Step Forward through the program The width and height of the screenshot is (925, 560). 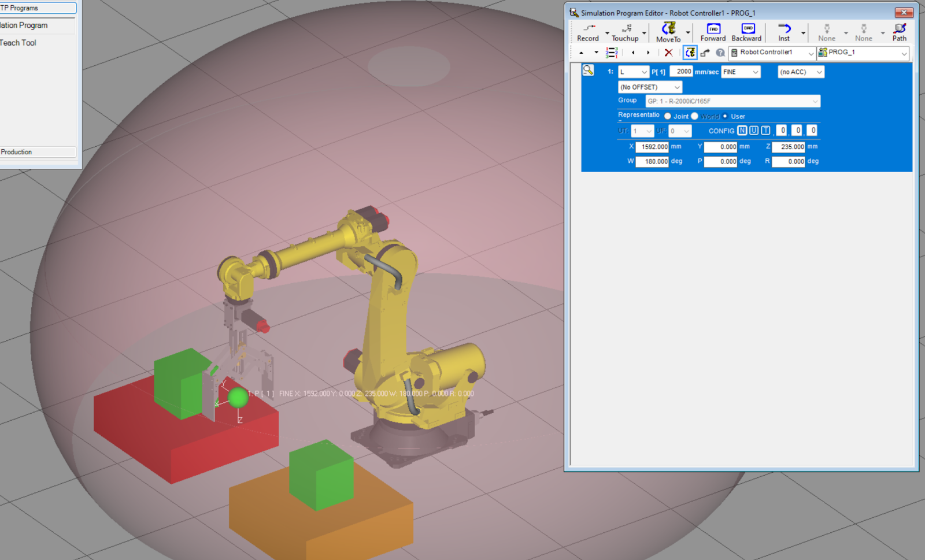coord(713,32)
